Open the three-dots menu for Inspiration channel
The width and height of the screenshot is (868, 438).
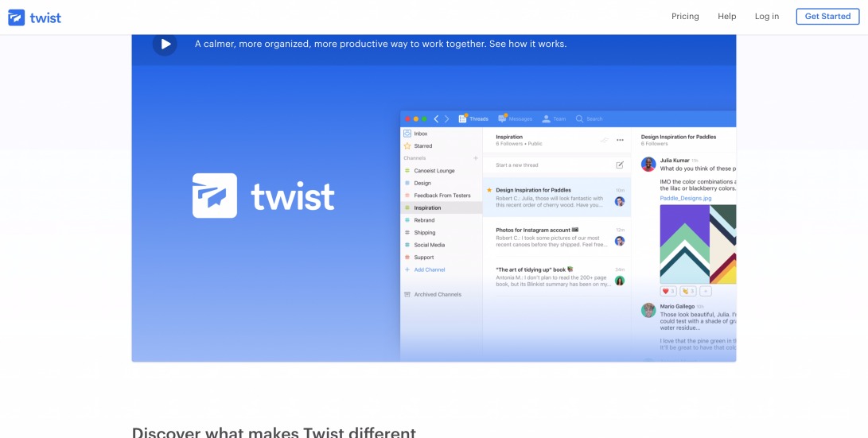coord(620,140)
